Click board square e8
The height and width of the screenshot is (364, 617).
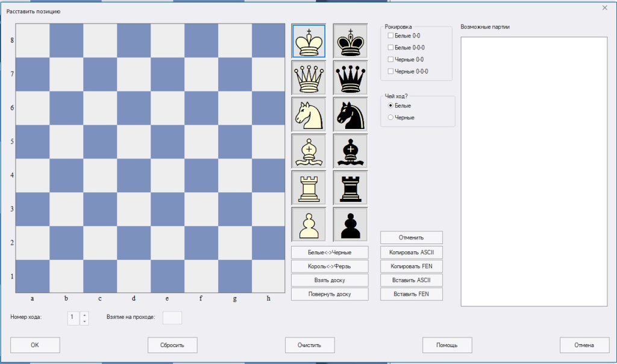tap(168, 40)
